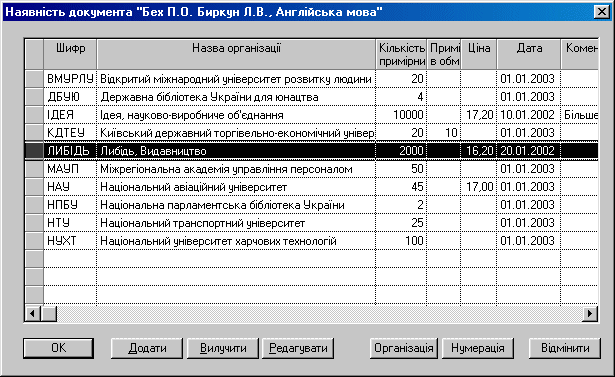The width and height of the screenshot is (615, 377).
Task: Click quantity 10000 in ІДЕЯ row
Action: [401, 115]
